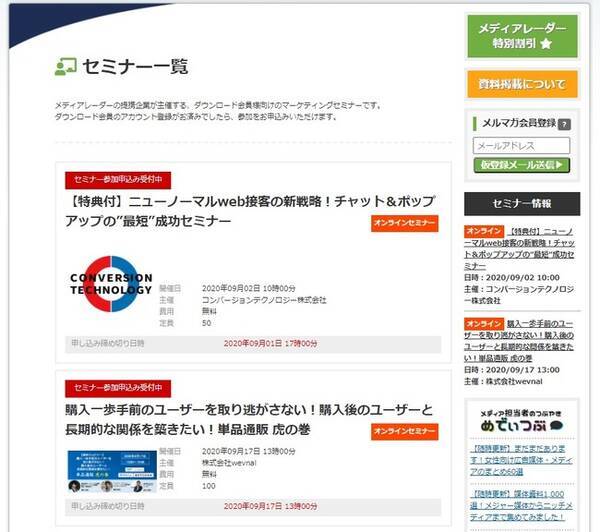The image size is (600, 532).
Task: Click the 仮登録メール送信 button
Action: click(x=522, y=165)
